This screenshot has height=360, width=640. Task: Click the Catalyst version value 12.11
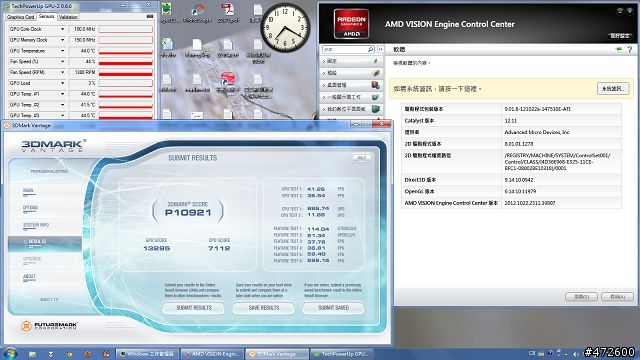pyautogui.click(x=511, y=121)
